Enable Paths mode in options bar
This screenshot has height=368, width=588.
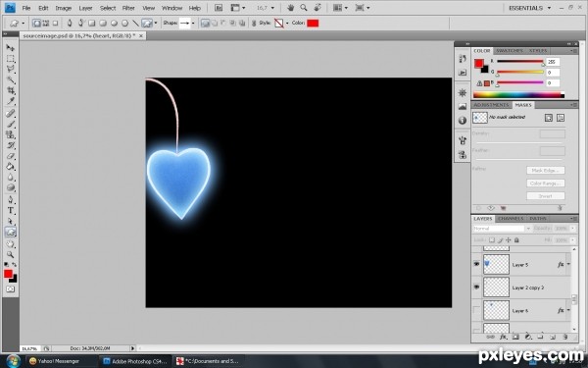pyautogui.click(x=46, y=24)
